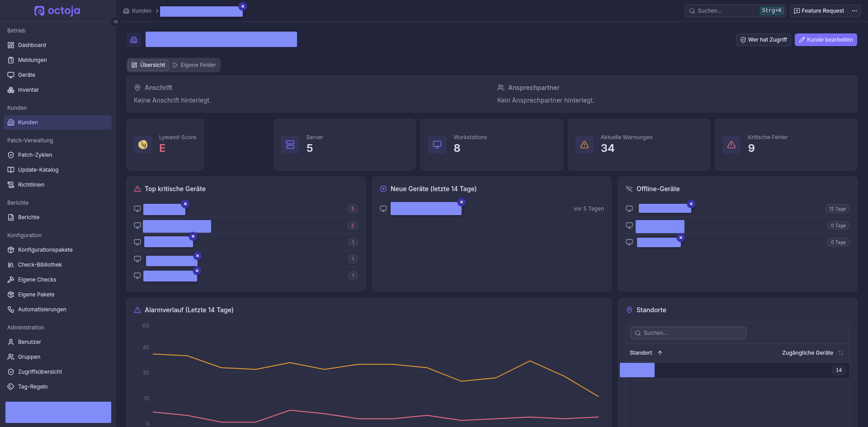Click the Standorte search field
The image size is (868, 427).
[x=688, y=333]
